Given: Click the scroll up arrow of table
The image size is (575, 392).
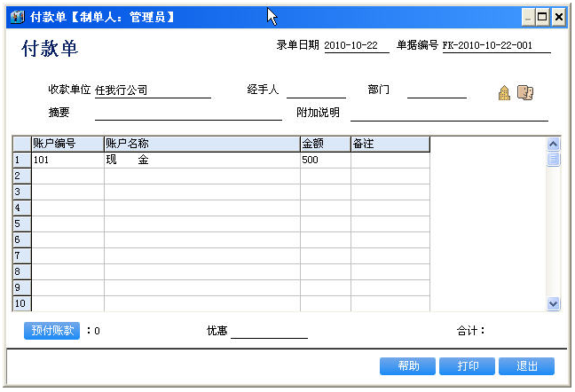Looking at the screenshot, I should tap(554, 144).
